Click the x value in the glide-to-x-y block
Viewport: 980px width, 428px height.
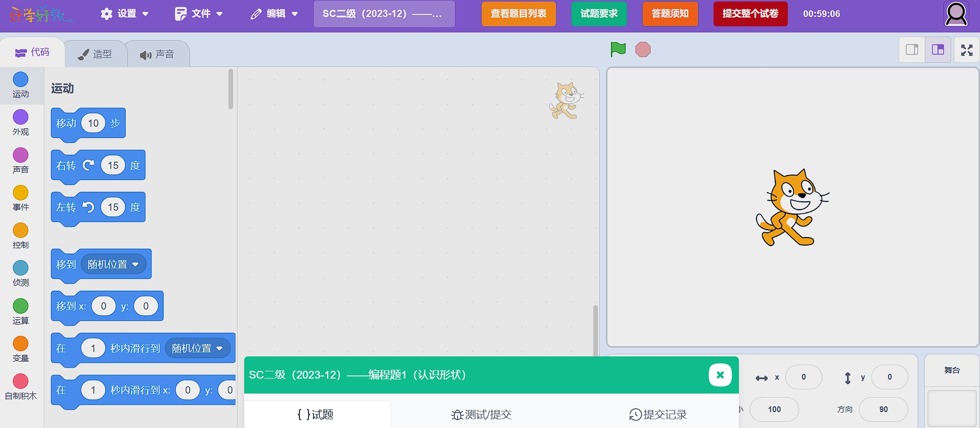[x=188, y=390]
